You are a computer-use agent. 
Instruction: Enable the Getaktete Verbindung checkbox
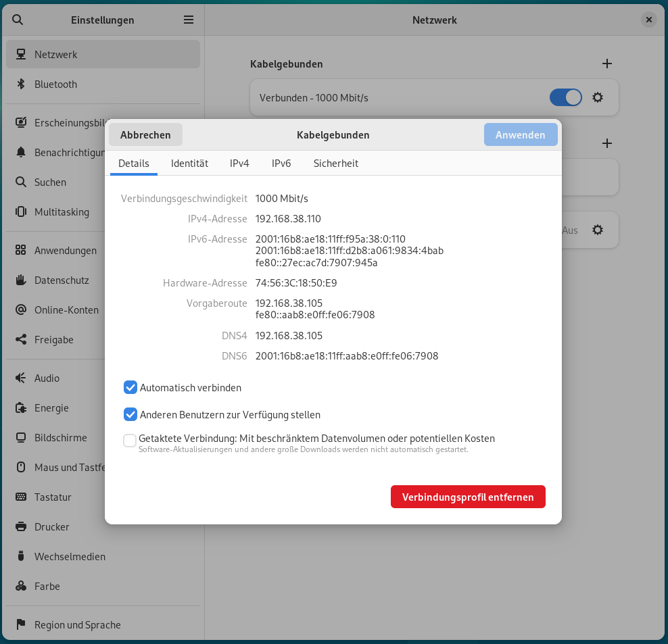coord(130,441)
